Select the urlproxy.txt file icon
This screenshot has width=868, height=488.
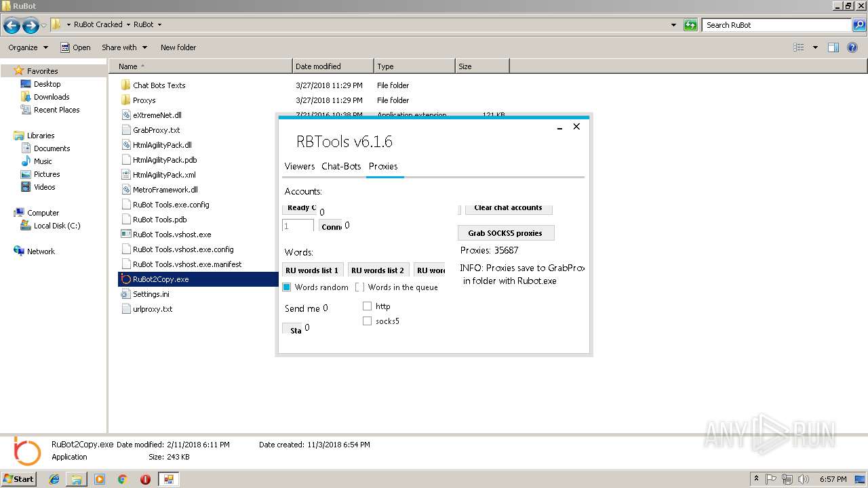125,309
